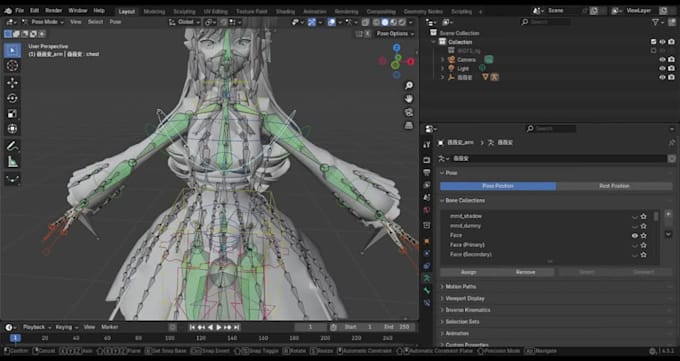Toggle X-Ray shading button in header
This screenshot has height=361, width=680.
coord(366,22)
